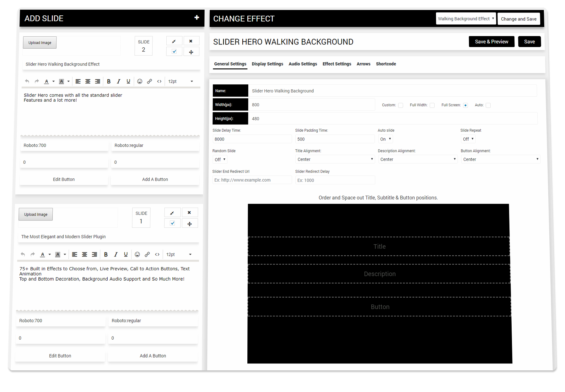This screenshot has height=392, width=565.
Task: Open the Description Alignment dropdown
Action: (x=418, y=159)
